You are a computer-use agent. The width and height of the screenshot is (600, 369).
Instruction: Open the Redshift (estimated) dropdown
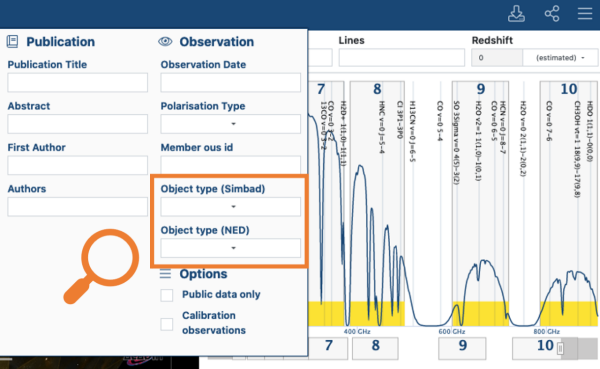point(560,58)
